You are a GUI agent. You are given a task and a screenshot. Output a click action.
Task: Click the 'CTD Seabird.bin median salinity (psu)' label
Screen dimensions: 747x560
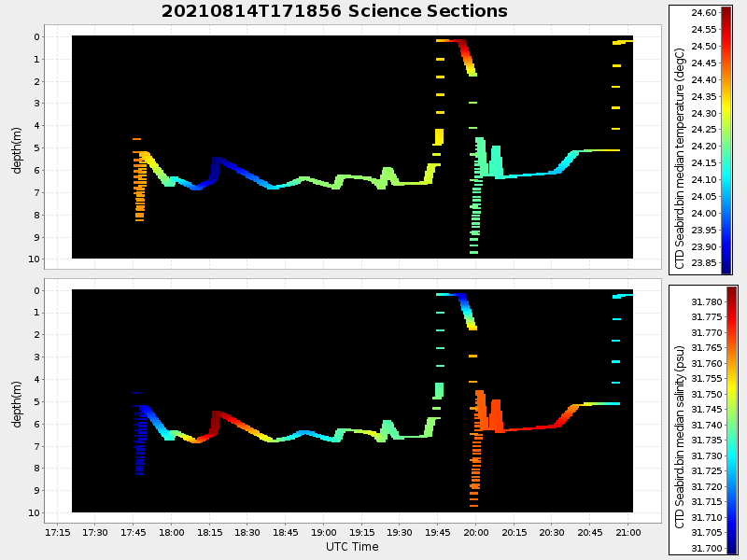point(680,437)
